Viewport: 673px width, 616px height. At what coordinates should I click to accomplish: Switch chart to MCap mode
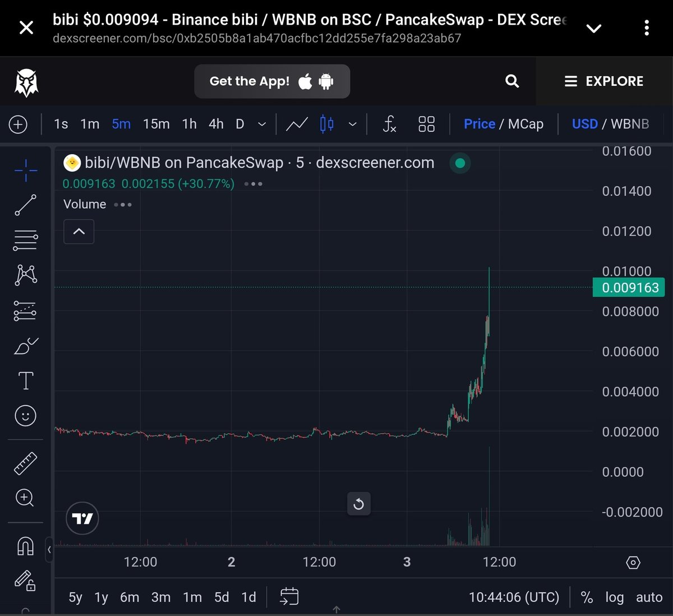(x=526, y=124)
